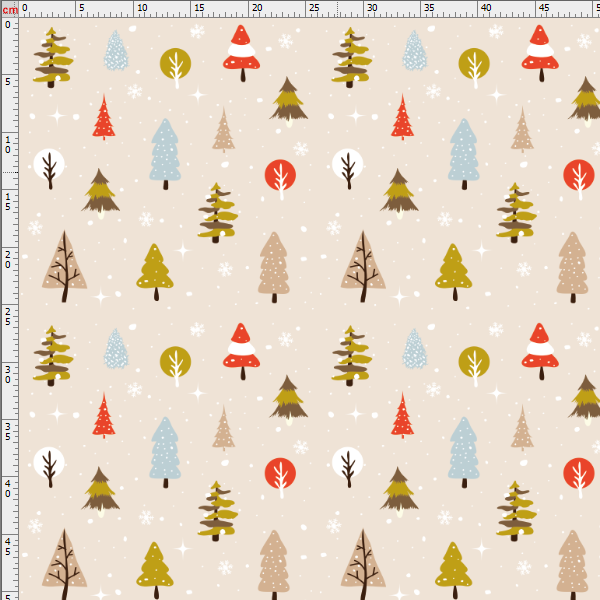
Task: Click the 45 mark on horizontal ruler
Action: [x=544, y=8]
